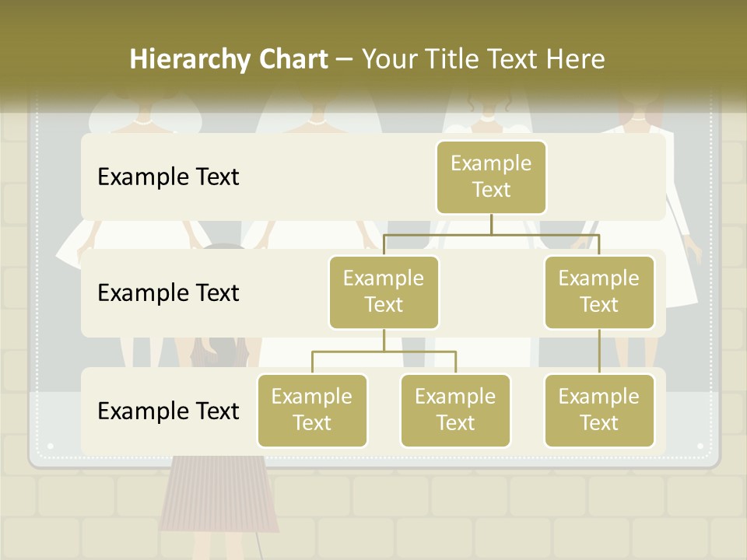
Task: Select the rightmost box in the bottom level
Action: [599, 410]
